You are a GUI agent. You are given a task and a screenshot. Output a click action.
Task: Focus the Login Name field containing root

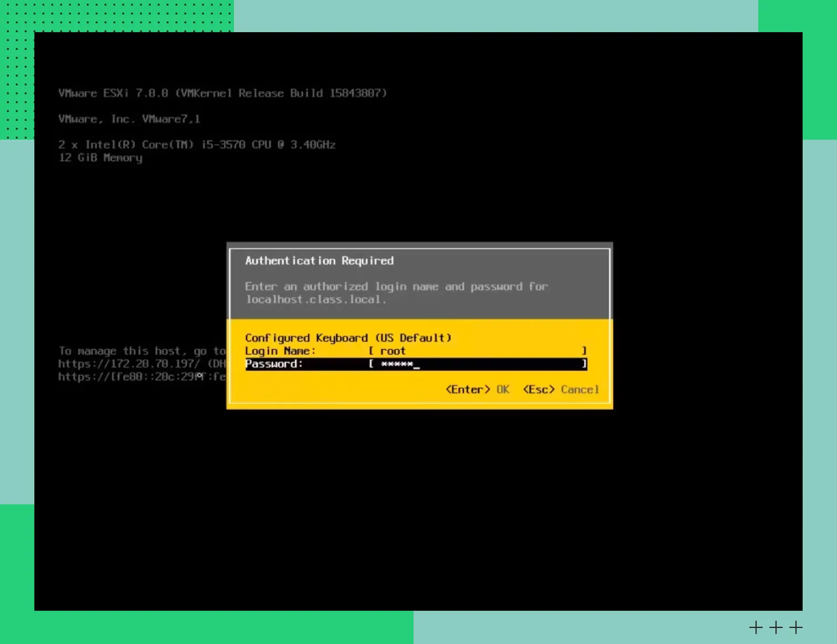[x=477, y=351]
